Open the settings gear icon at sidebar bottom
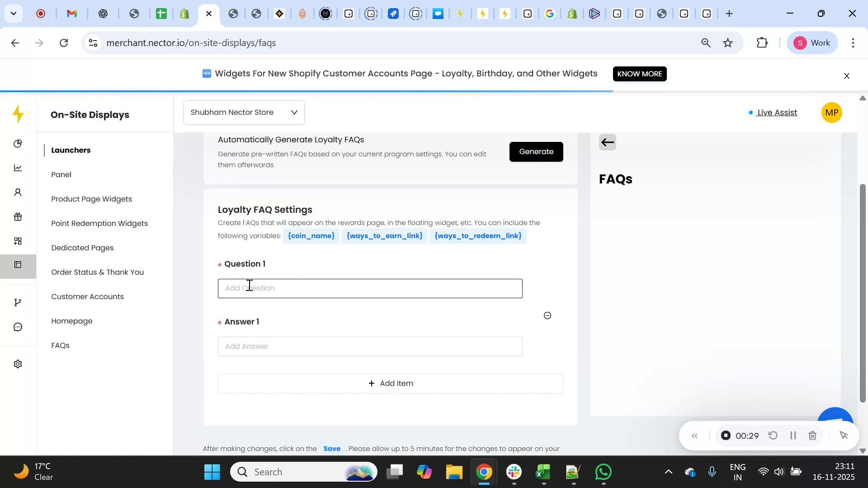Image resolution: width=868 pixels, height=488 pixels. pos(18,364)
